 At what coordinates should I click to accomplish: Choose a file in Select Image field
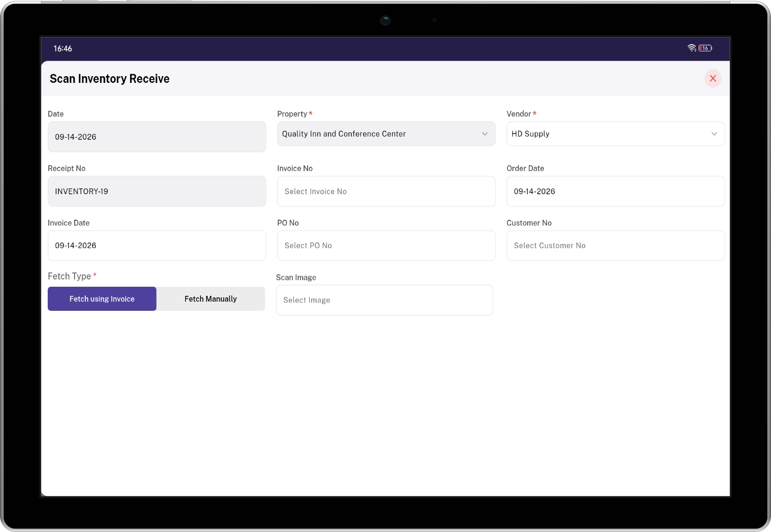[x=385, y=300]
